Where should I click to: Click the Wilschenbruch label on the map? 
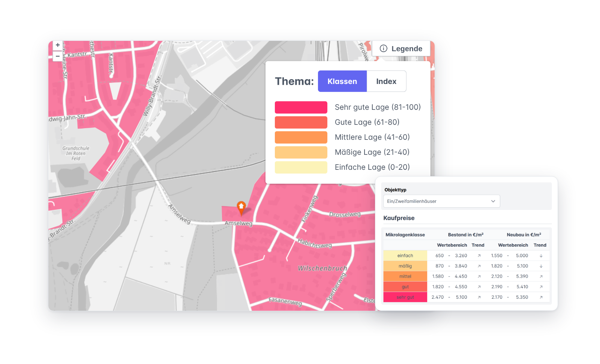[x=322, y=268]
